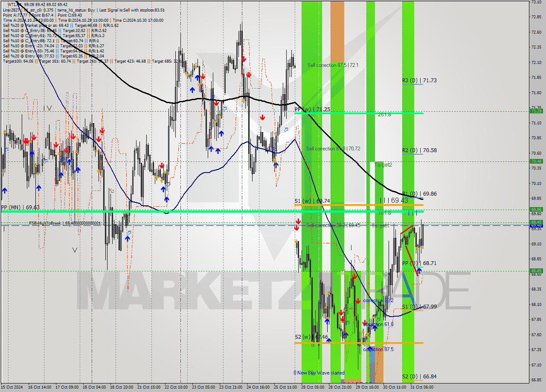Select the Target1 label on the chart
The image size is (546, 392).
[380, 225]
